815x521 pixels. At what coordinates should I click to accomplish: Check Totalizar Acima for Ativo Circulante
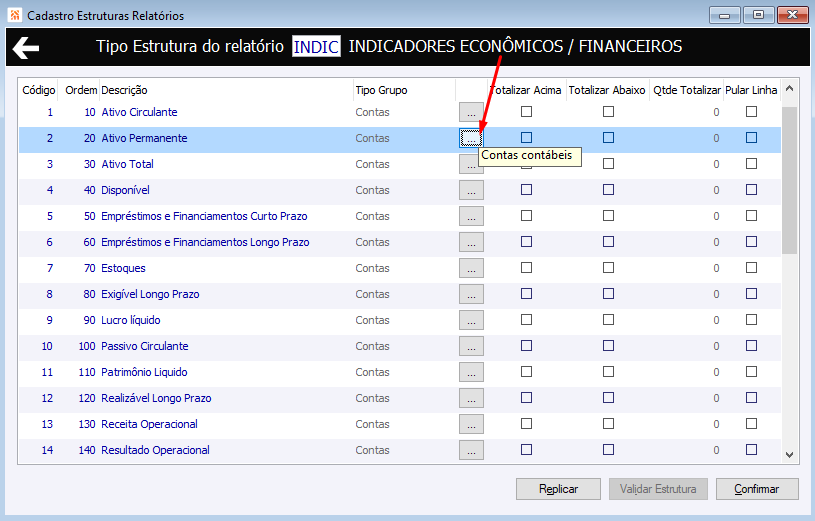[527, 112]
